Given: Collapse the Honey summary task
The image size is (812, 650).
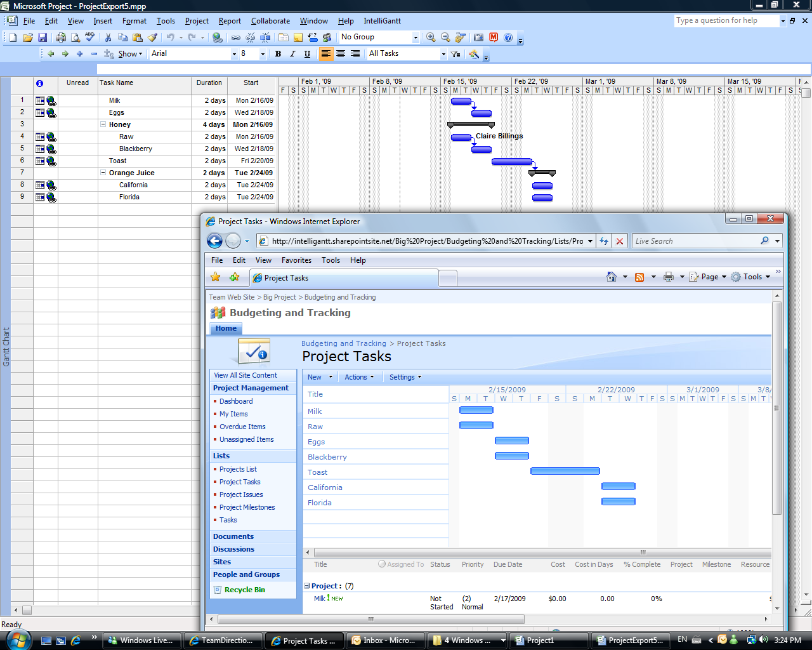Looking at the screenshot, I should (x=103, y=124).
